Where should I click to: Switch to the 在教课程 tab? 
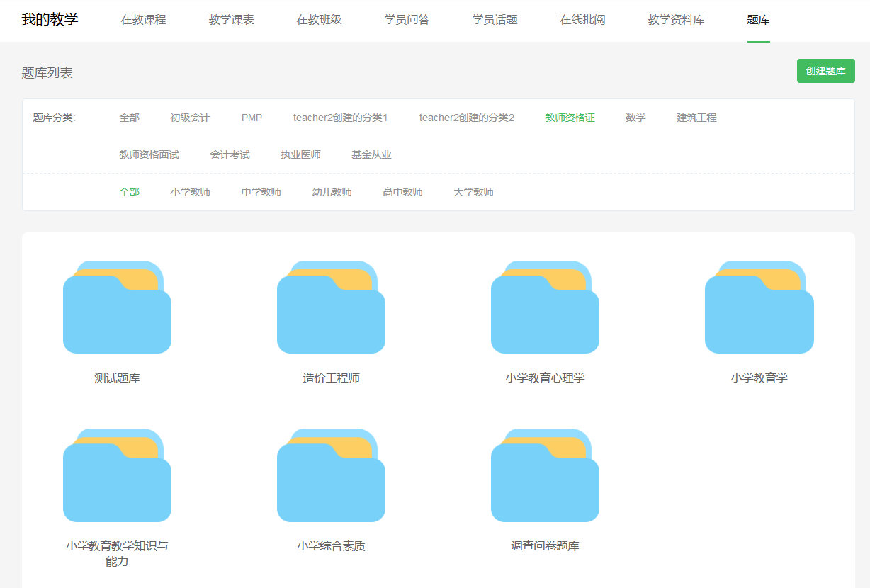[x=143, y=20]
